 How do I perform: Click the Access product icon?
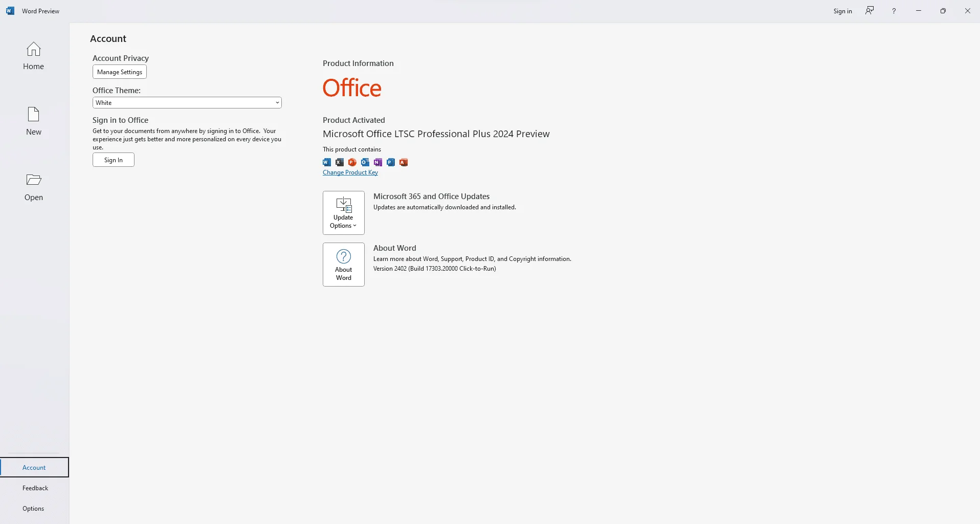404,162
